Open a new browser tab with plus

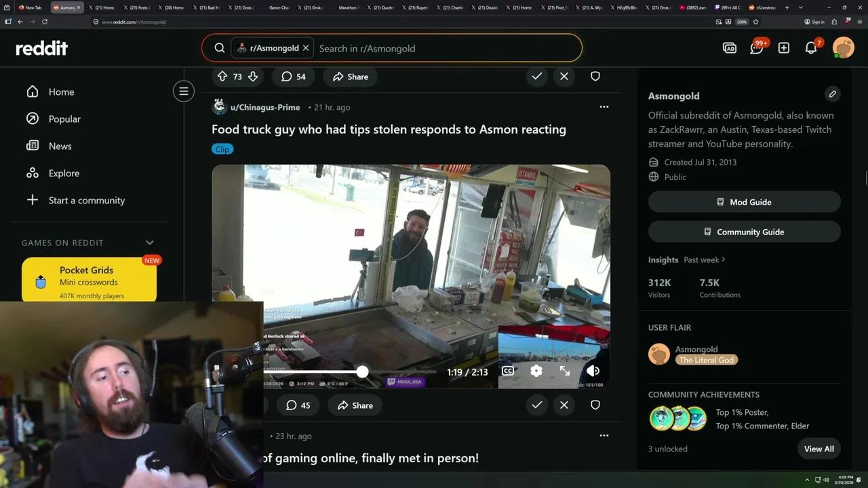(x=787, y=7)
